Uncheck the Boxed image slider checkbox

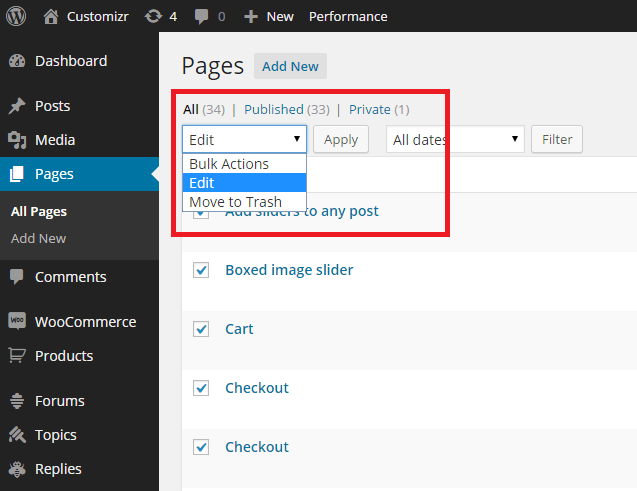click(x=201, y=270)
